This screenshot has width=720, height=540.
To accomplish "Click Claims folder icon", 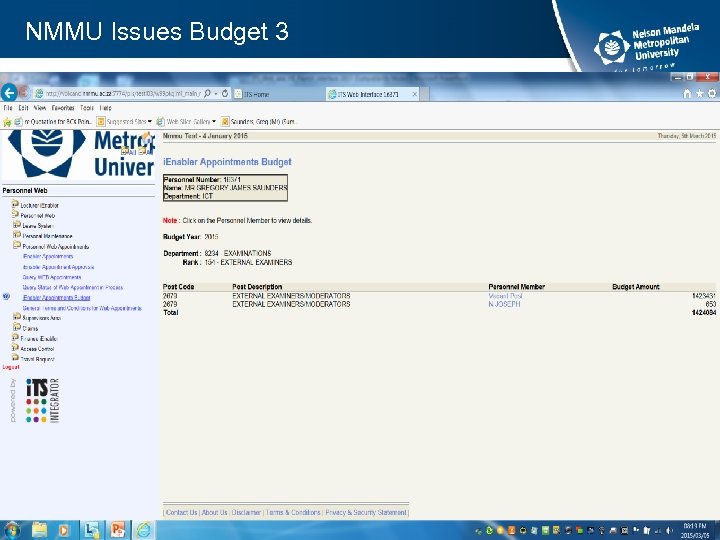I will pos(17,327).
